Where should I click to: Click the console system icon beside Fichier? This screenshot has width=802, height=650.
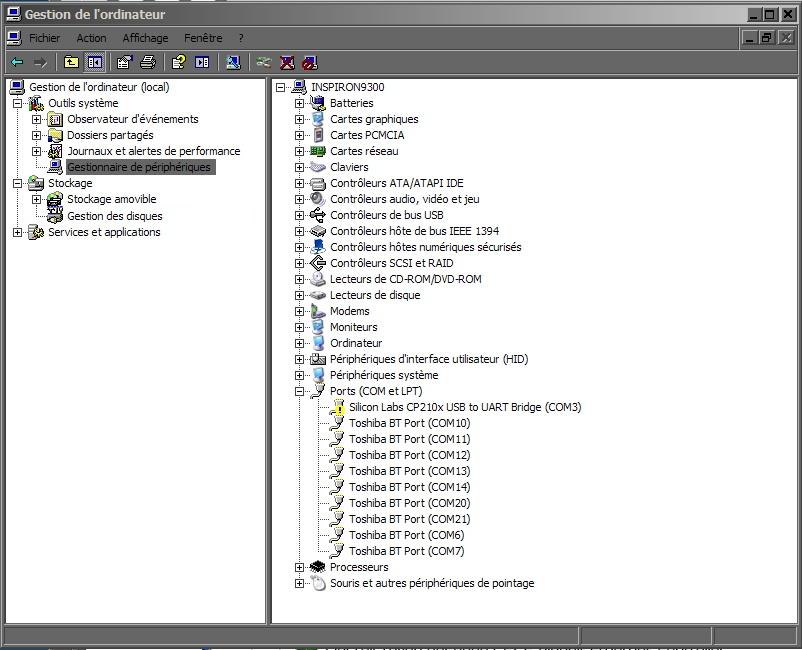pyautogui.click(x=14, y=38)
